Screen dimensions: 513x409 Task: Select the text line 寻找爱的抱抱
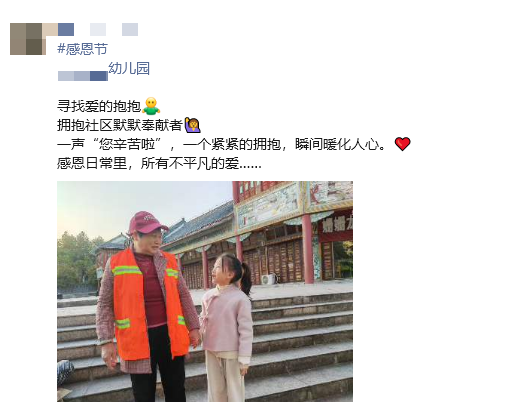[x=99, y=106]
